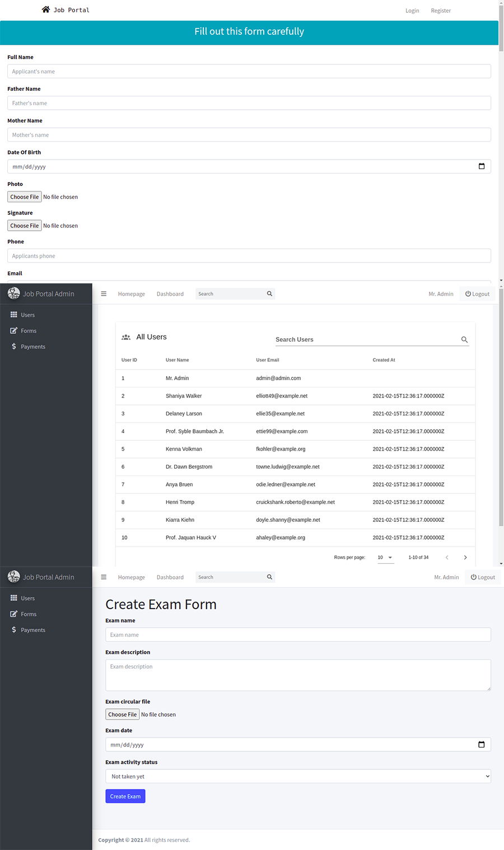This screenshot has height=850, width=504.
Task: Open the Exam date calendar picker icon
Action: 481,745
